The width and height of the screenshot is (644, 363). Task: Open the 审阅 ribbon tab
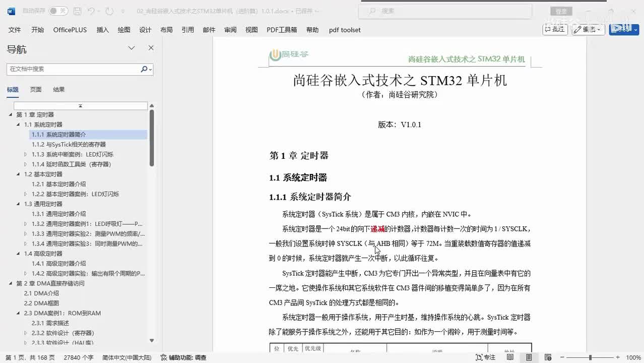click(230, 30)
